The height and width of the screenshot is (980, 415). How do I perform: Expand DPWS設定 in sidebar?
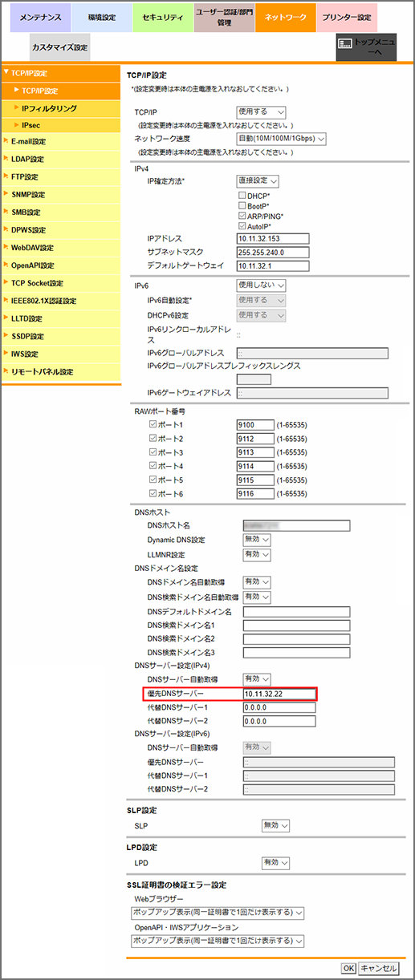(x=60, y=230)
